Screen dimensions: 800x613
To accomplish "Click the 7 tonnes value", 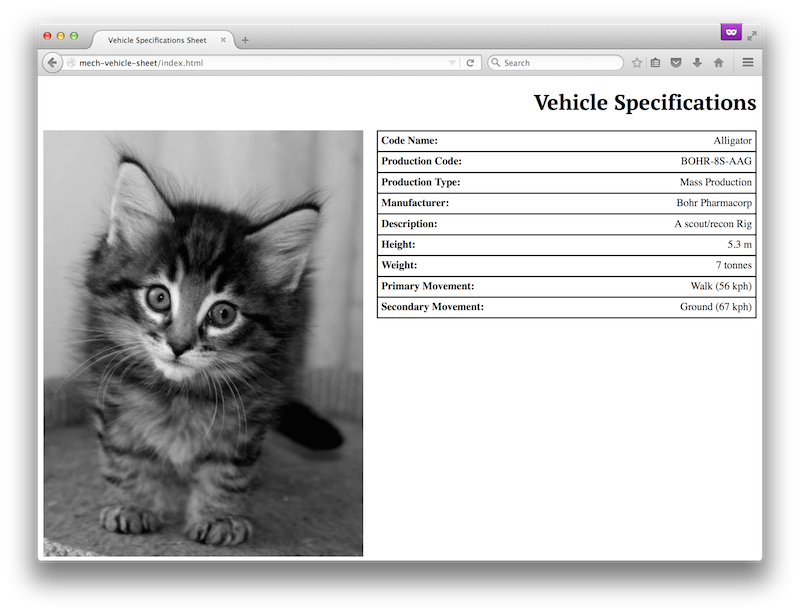I will tap(734, 265).
